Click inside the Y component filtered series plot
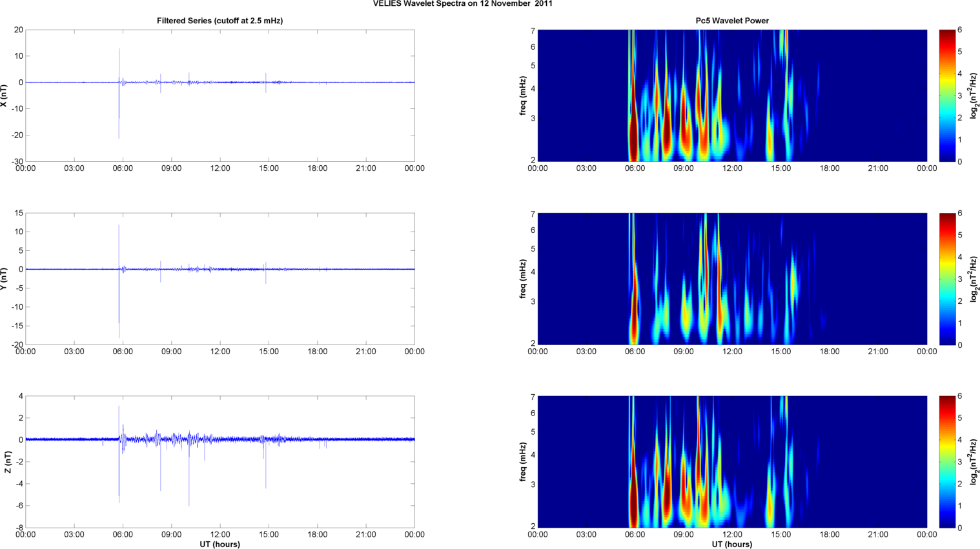This screenshot has width=980, height=549. coord(219,279)
